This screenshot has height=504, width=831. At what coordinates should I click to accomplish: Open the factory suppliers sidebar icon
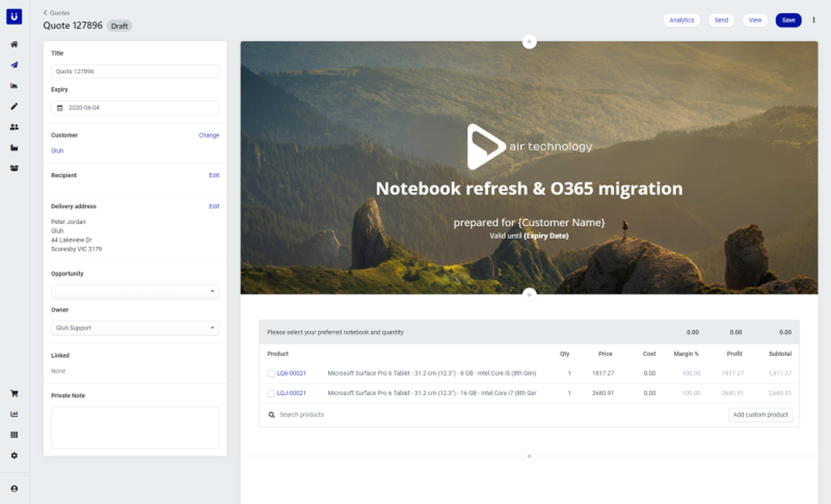pyautogui.click(x=14, y=148)
